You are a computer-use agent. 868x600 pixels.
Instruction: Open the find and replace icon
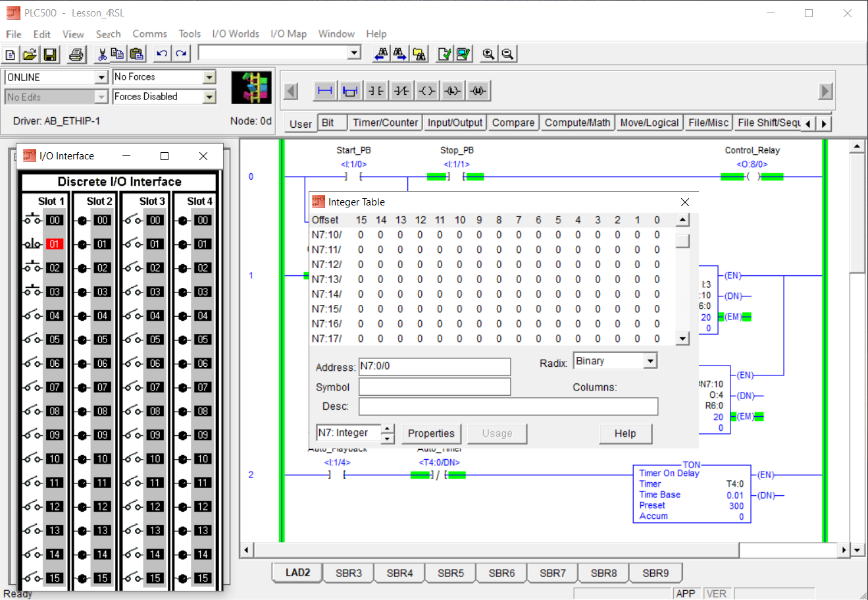point(419,54)
